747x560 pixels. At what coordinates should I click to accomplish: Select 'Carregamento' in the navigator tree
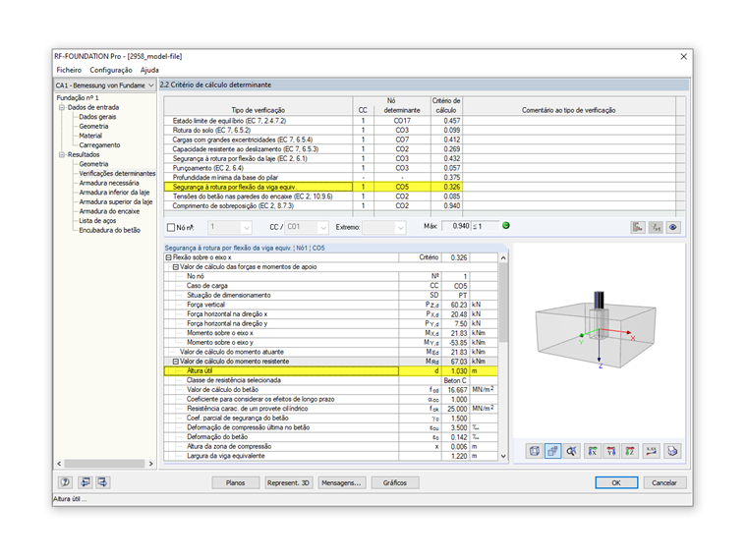coord(99,145)
